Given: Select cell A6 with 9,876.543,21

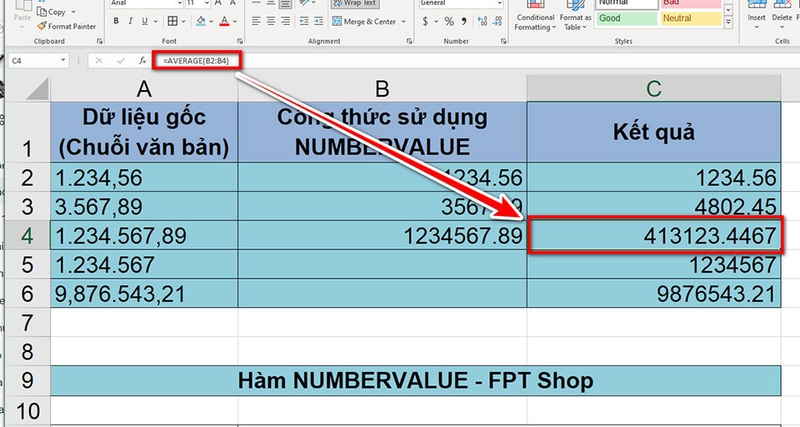Looking at the screenshot, I should pyautogui.click(x=144, y=293).
